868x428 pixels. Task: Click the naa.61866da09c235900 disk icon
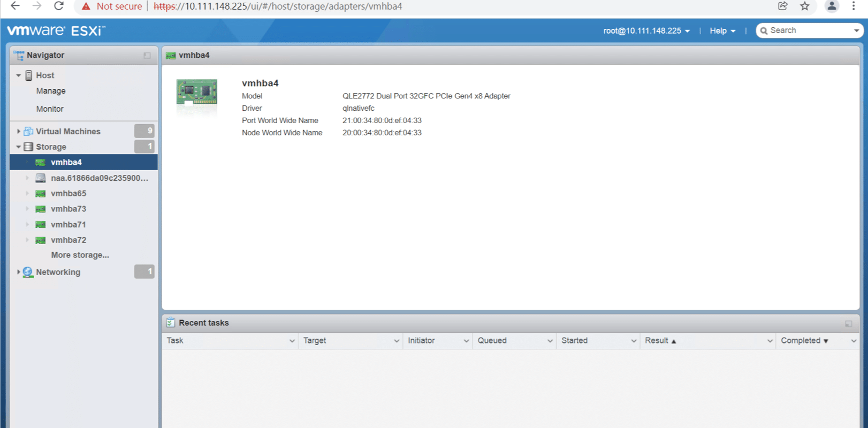[x=41, y=178]
